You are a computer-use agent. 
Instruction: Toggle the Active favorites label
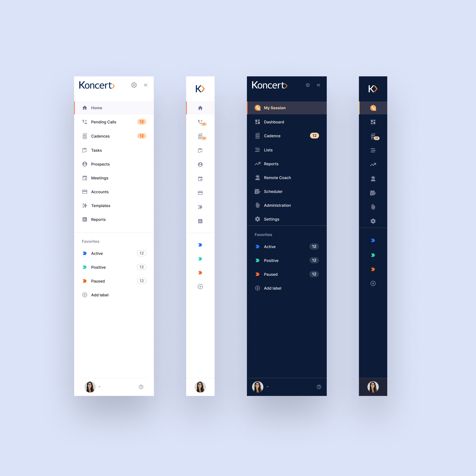(x=96, y=253)
